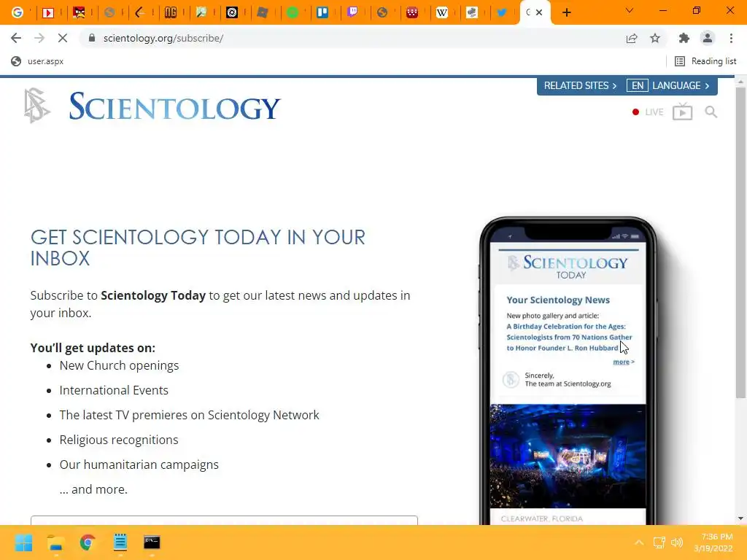Select 'The latest TV premieres' list item
Image resolution: width=747 pixels, height=560 pixels.
pyautogui.click(x=189, y=415)
